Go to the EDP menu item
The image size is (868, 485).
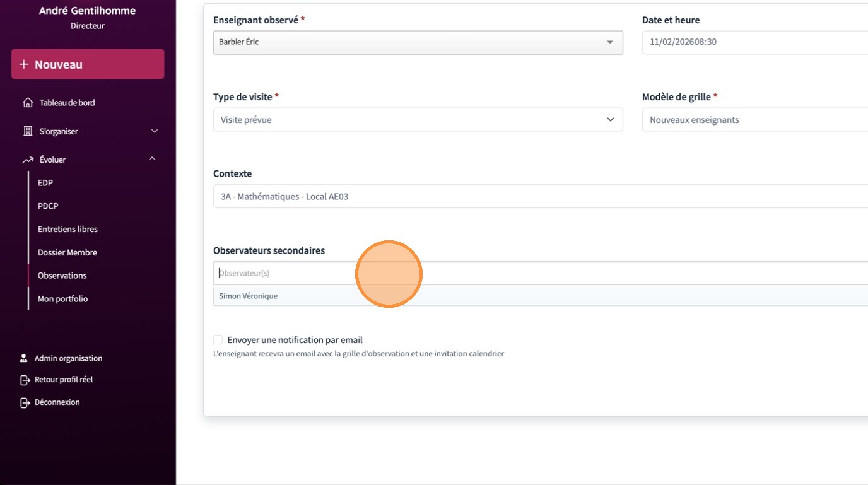[45, 183]
